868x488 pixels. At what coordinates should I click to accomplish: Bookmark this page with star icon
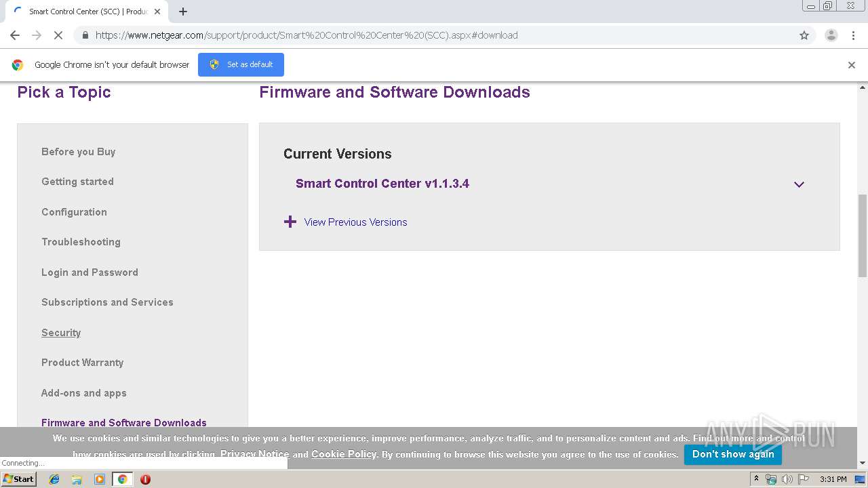coord(804,35)
